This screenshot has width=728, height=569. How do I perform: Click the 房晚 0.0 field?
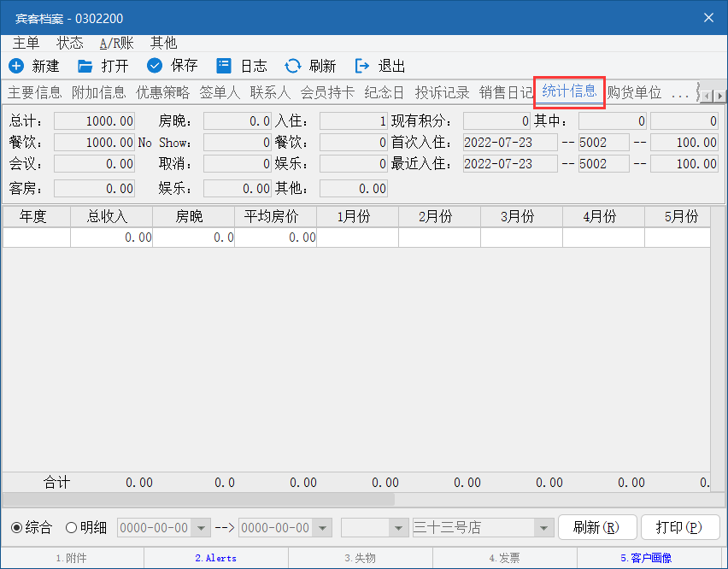(x=238, y=121)
